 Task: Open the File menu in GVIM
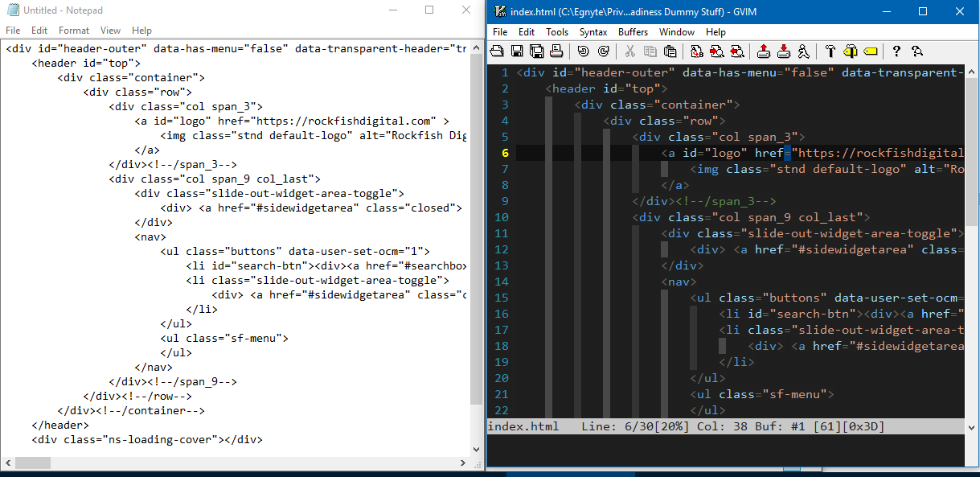pyautogui.click(x=500, y=32)
